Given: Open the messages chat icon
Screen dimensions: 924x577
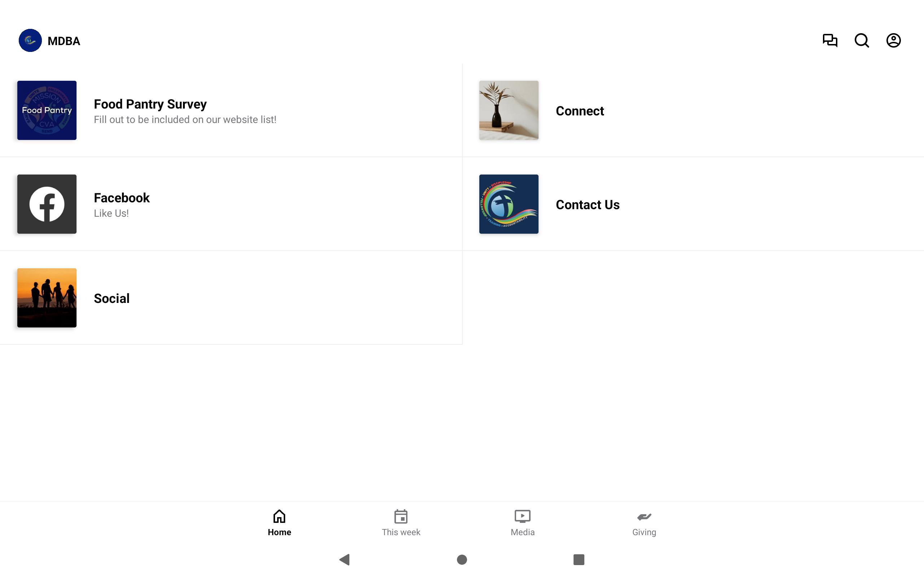Looking at the screenshot, I should tap(830, 40).
